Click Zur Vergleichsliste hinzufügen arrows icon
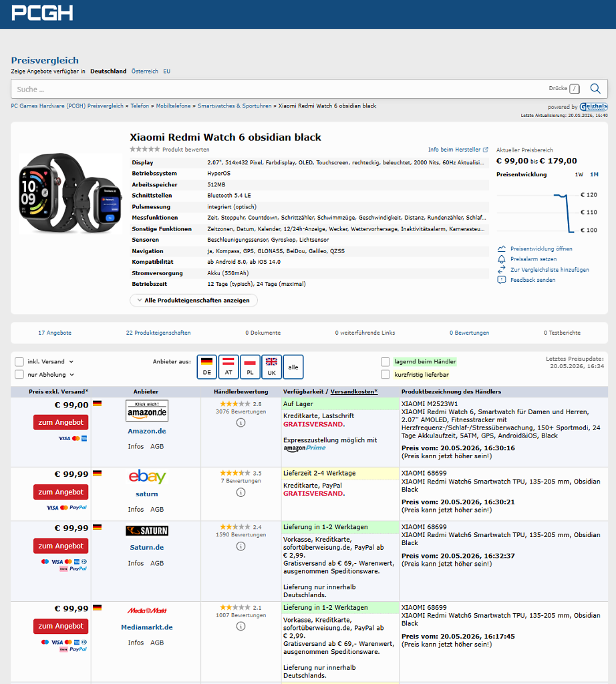 (x=502, y=270)
